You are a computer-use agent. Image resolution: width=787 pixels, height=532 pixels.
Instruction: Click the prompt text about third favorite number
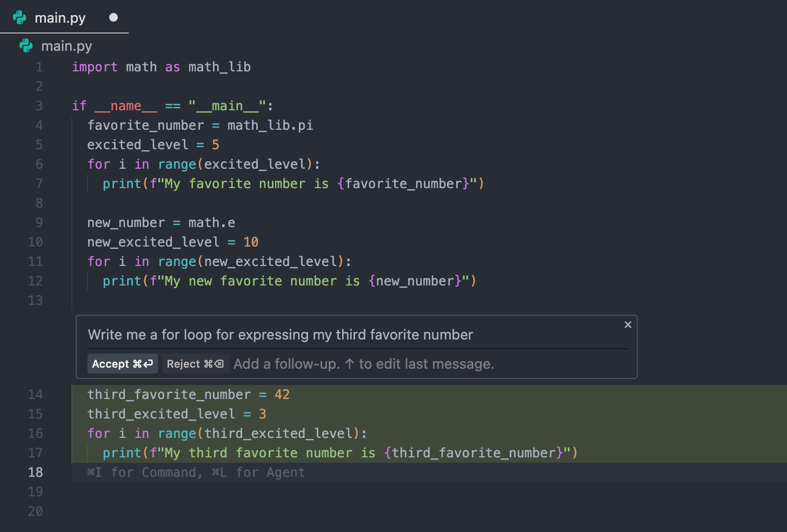tap(281, 335)
